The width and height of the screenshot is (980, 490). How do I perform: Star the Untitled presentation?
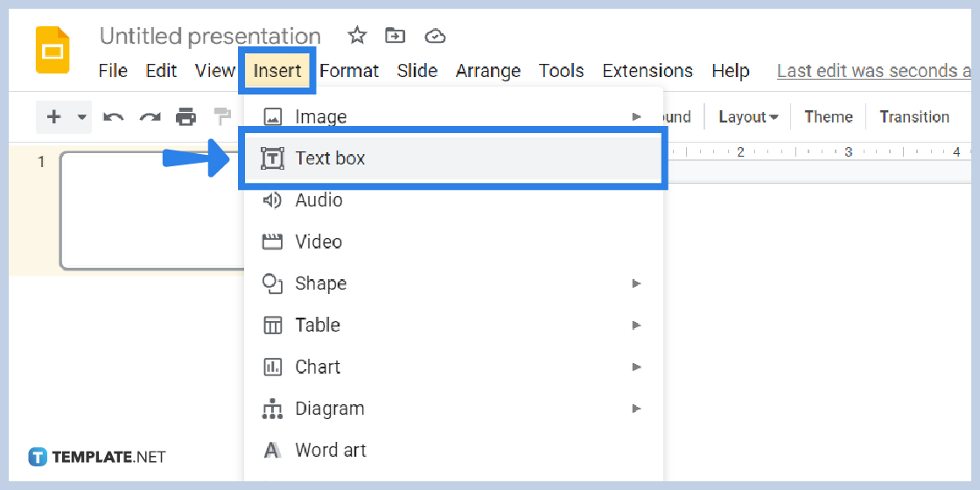[x=357, y=36]
